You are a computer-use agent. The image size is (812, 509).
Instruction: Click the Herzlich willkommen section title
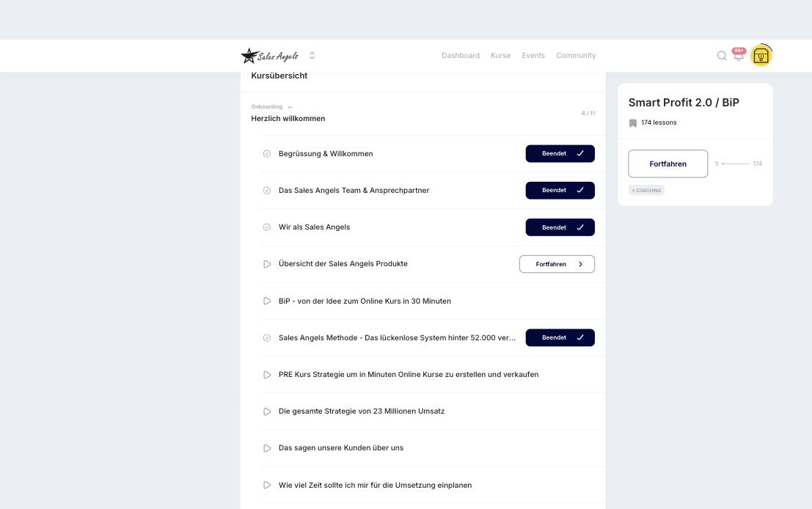[288, 119]
